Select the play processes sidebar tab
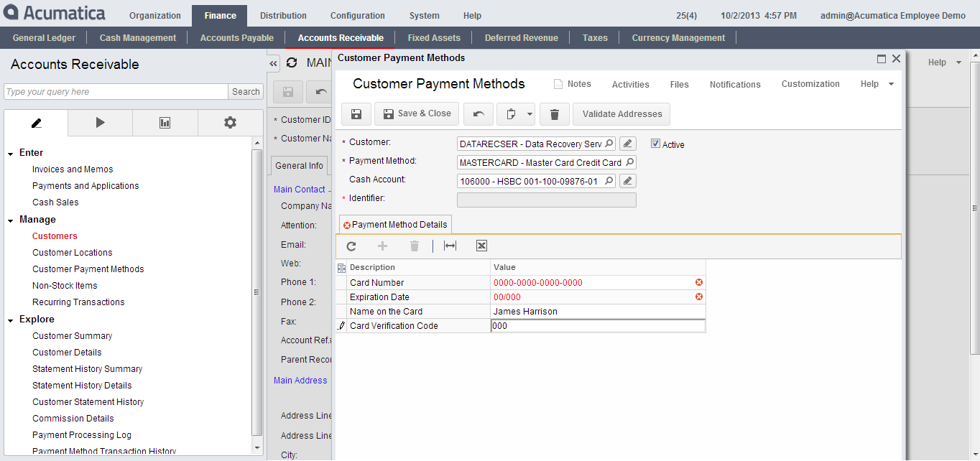980x461 pixels. (100, 123)
